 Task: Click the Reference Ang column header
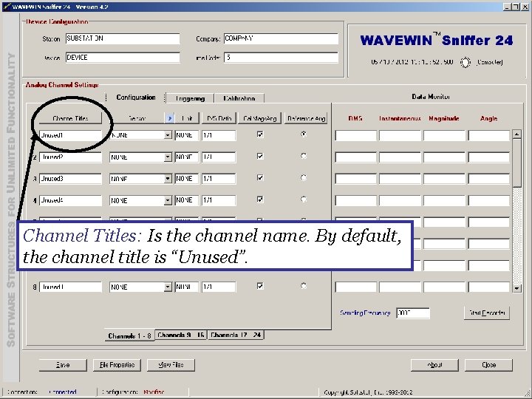(x=306, y=118)
